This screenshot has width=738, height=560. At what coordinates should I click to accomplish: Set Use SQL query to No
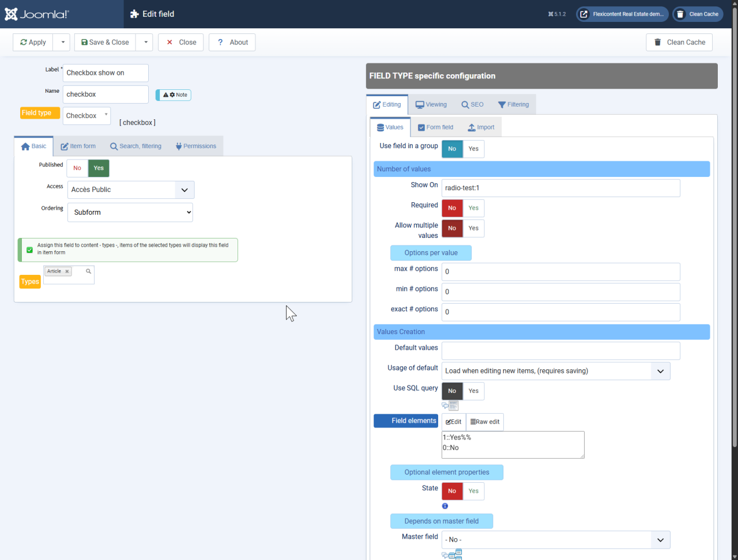pyautogui.click(x=452, y=391)
